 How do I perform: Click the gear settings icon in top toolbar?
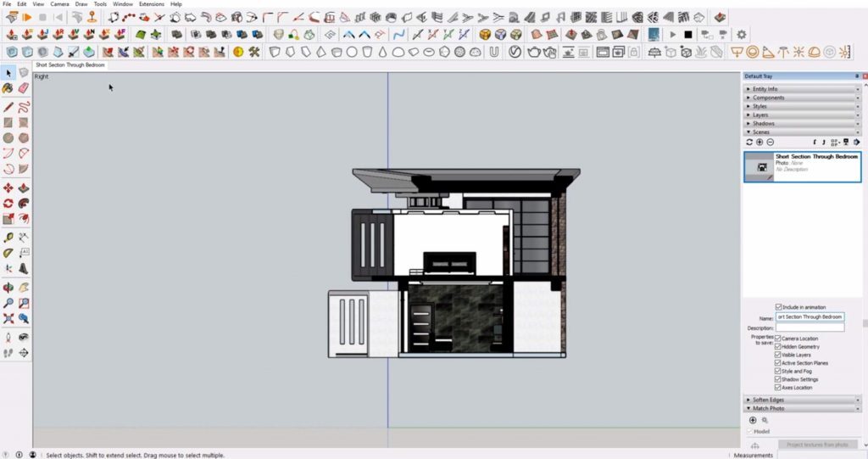pyautogui.click(x=741, y=35)
